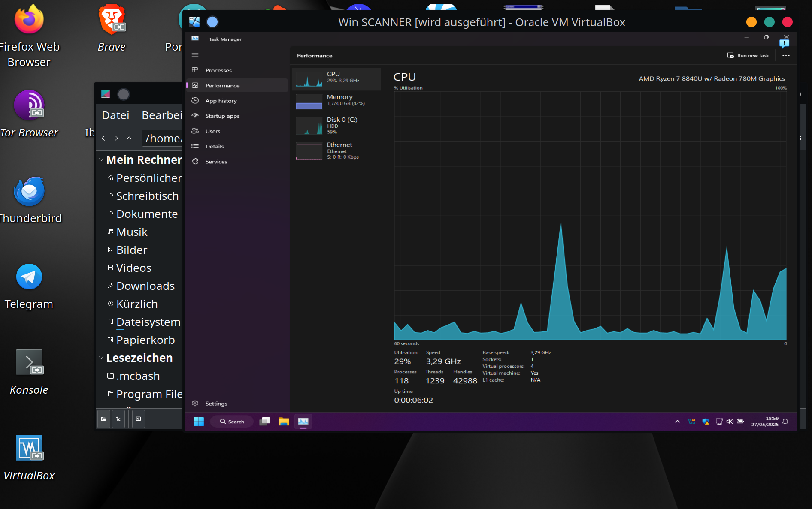Image resolution: width=812 pixels, height=509 pixels.
Task: Go to Users in Task Manager sidebar
Action: point(237,131)
